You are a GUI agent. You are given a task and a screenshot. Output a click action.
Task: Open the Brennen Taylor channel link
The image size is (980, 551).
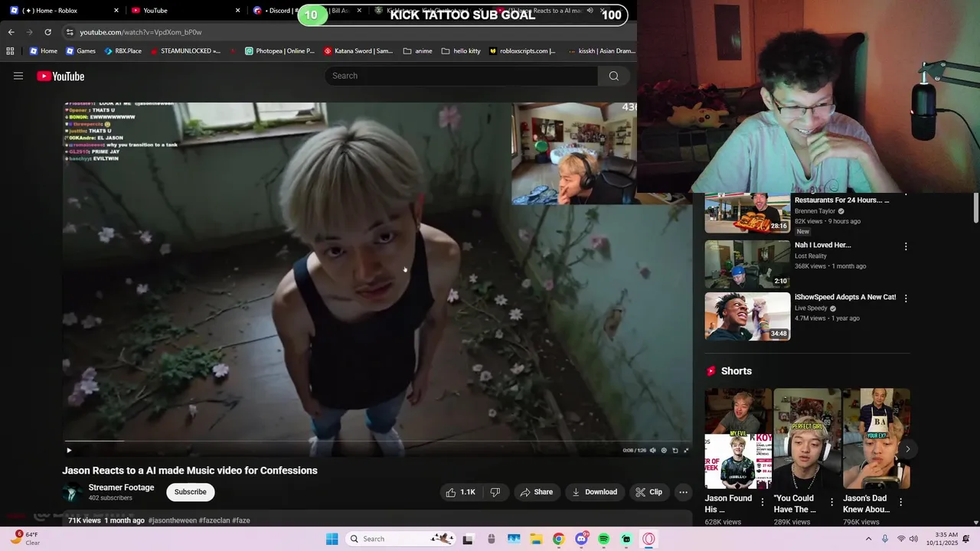(815, 211)
